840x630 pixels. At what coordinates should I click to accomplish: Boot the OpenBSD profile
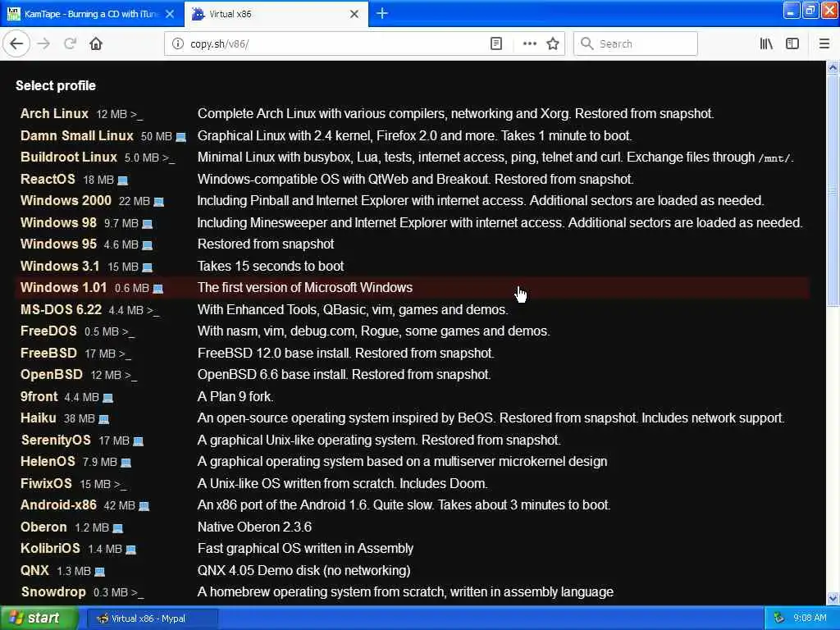[52, 374]
